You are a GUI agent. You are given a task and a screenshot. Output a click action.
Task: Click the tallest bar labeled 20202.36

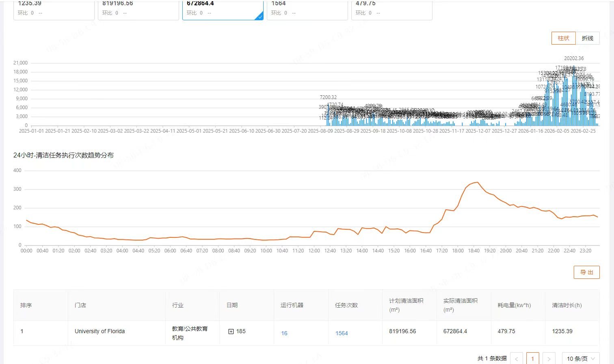pyautogui.click(x=574, y=93)
